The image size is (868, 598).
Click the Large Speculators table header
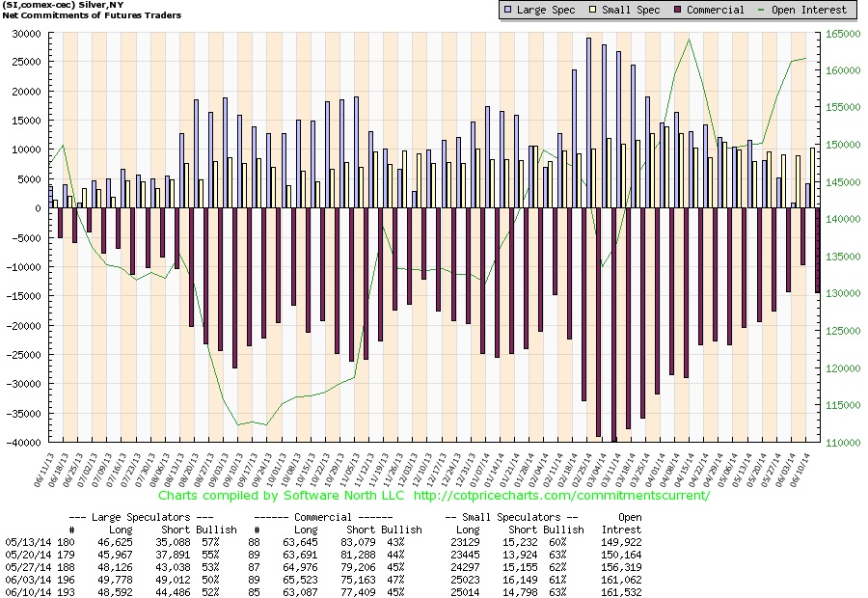pos(141,517)
